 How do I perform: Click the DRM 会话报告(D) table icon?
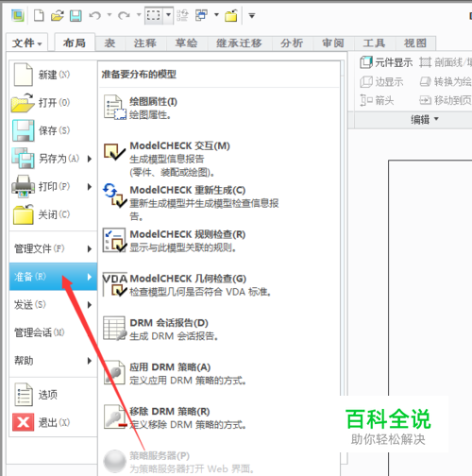coord(115,329)
